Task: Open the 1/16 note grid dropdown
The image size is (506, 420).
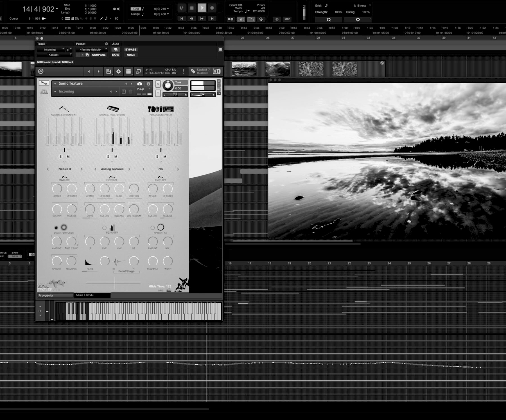Action: click(x=362, y=6)
